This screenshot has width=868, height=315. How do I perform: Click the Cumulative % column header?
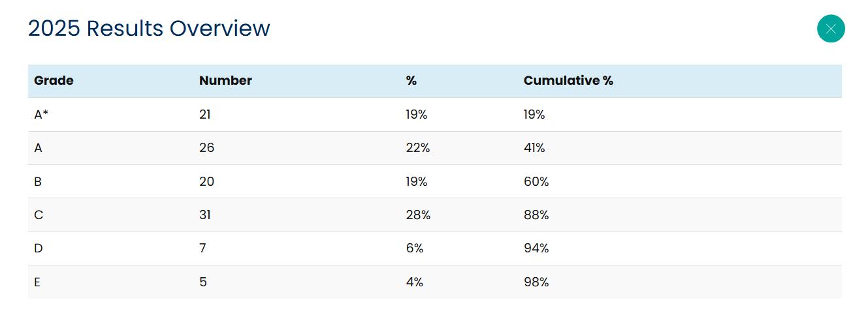pos(568,81)
